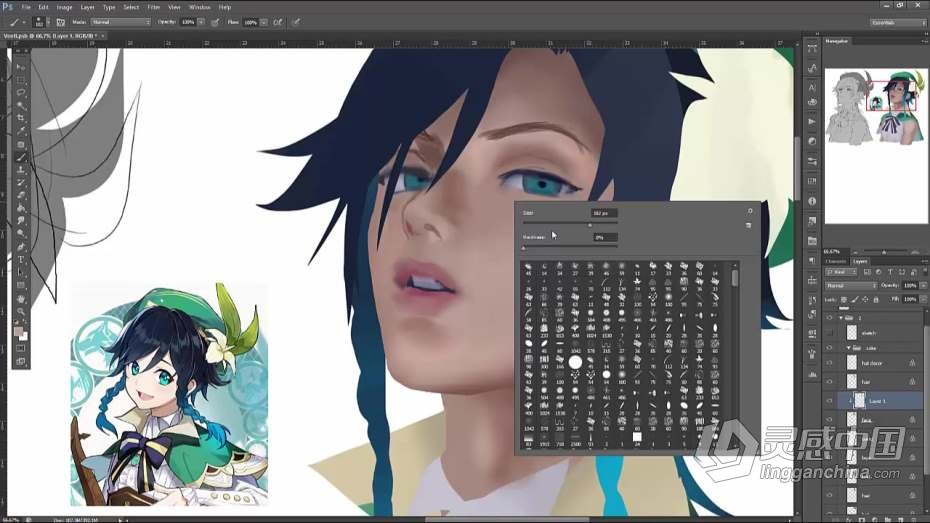The width and height of the screenshot is (930, 523).
Task: Hide the hair layer under hat decor
Action: click(x=829, y=382)
